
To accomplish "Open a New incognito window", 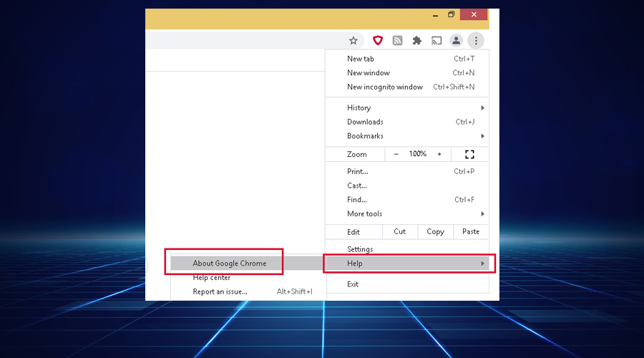I will click(407, 87).
